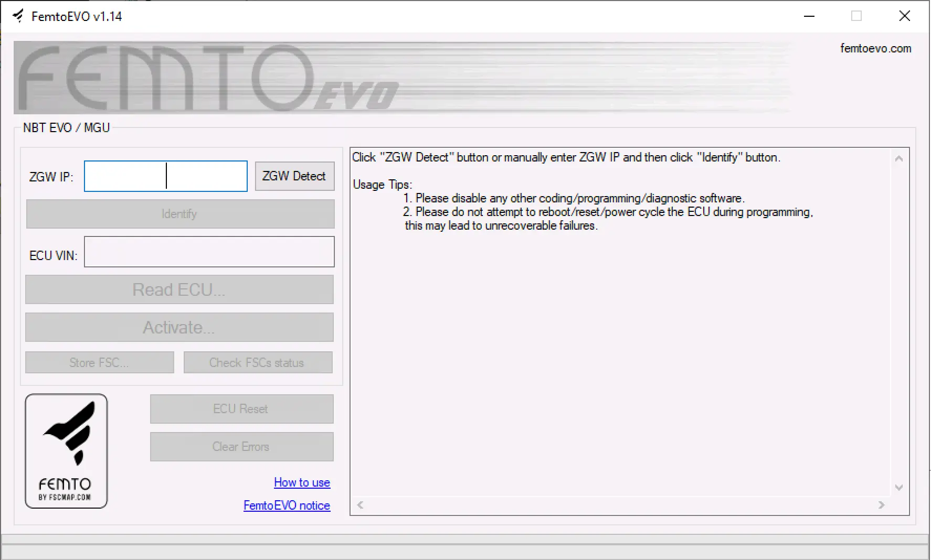Viewport: 931px width, 560px height.
Task: Click the Identify button
Action: pyautogui.click(x=180, y=214)
